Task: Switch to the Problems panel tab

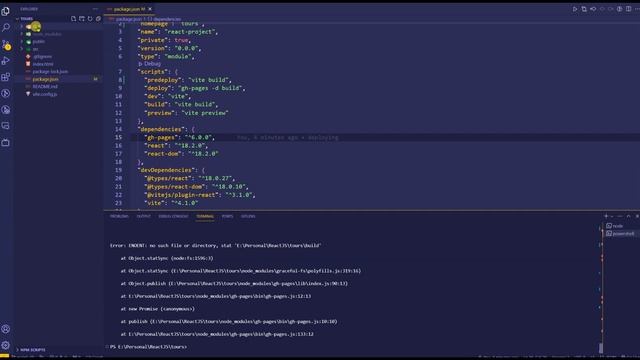Action: [x=119, y=216]
